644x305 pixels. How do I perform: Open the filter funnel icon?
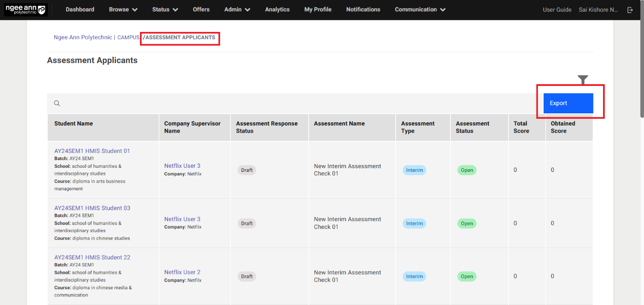583,80
